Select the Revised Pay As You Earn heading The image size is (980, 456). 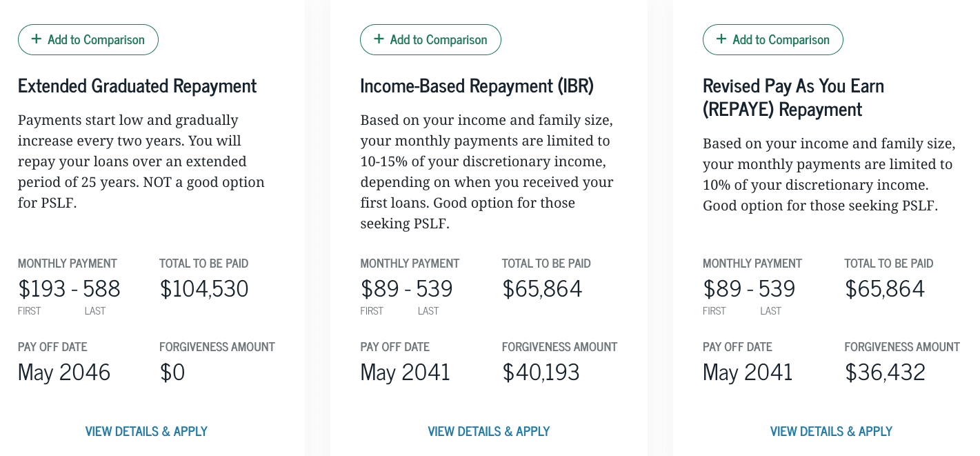tap(793, 97)
